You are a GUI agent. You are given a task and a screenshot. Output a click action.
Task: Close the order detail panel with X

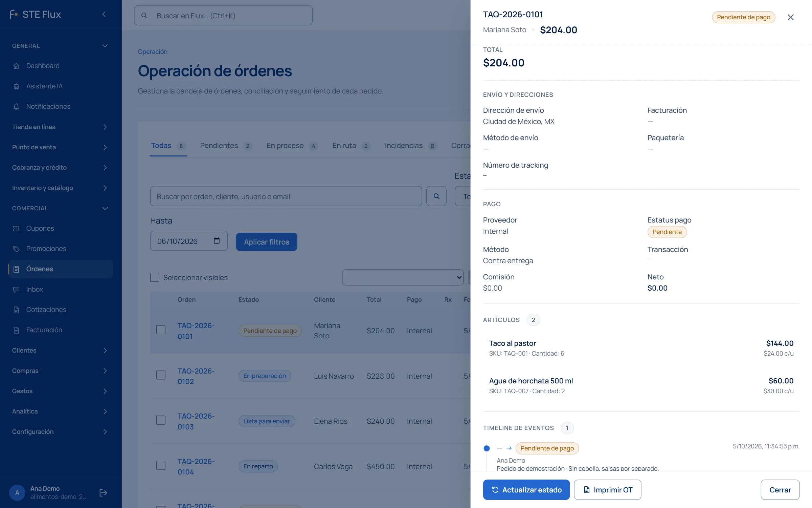[x=790, y=17]
